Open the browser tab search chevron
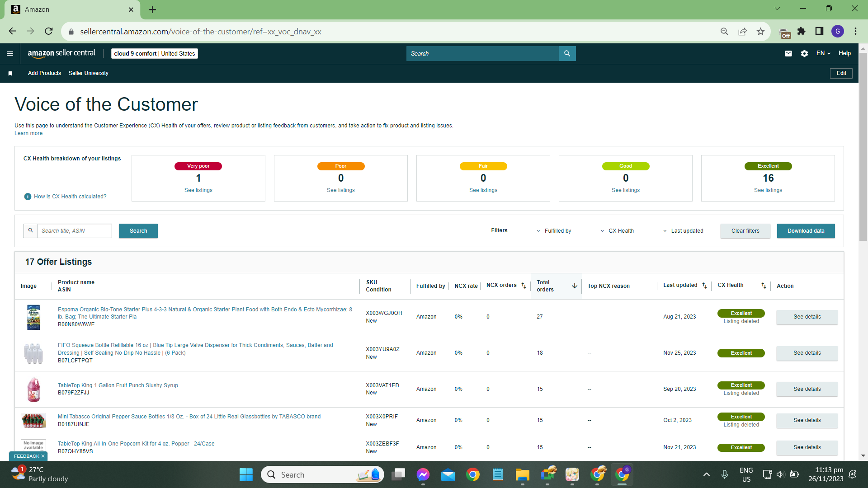The width and height of the screenshot is (868, 488). click(x=777, y=9)
